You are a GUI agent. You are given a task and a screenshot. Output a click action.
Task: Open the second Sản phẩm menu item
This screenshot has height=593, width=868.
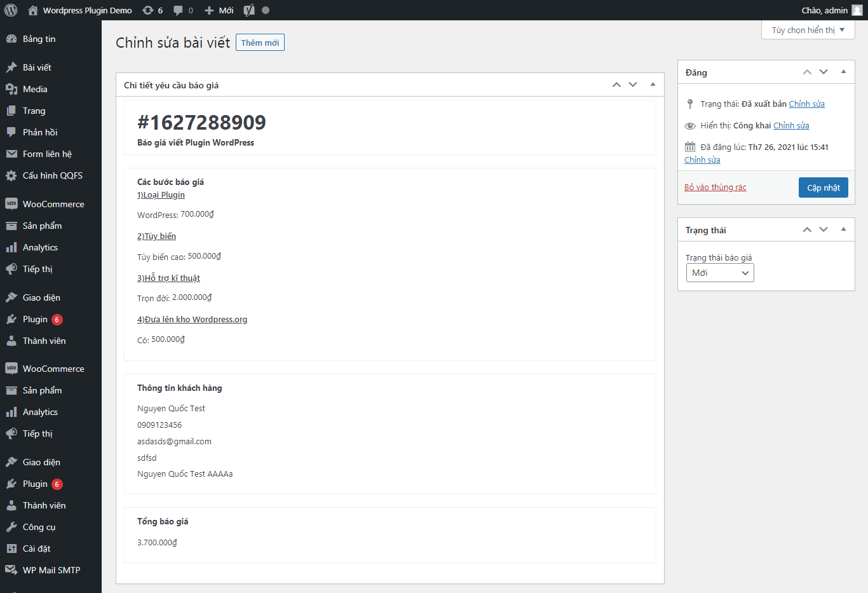[x=51, y=390]
